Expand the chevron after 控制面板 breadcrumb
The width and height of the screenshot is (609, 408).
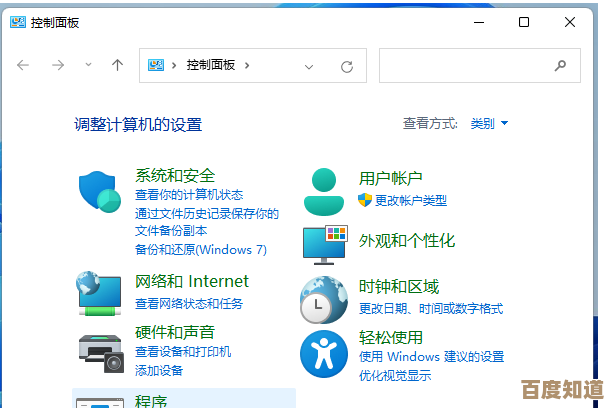pyautogui.click(x=246, y=66)
